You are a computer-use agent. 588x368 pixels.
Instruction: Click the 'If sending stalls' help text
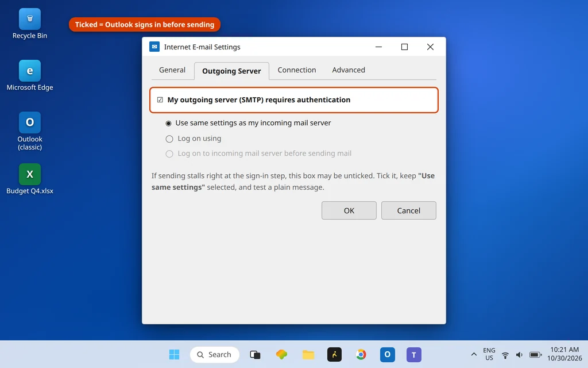coord(293,181)
